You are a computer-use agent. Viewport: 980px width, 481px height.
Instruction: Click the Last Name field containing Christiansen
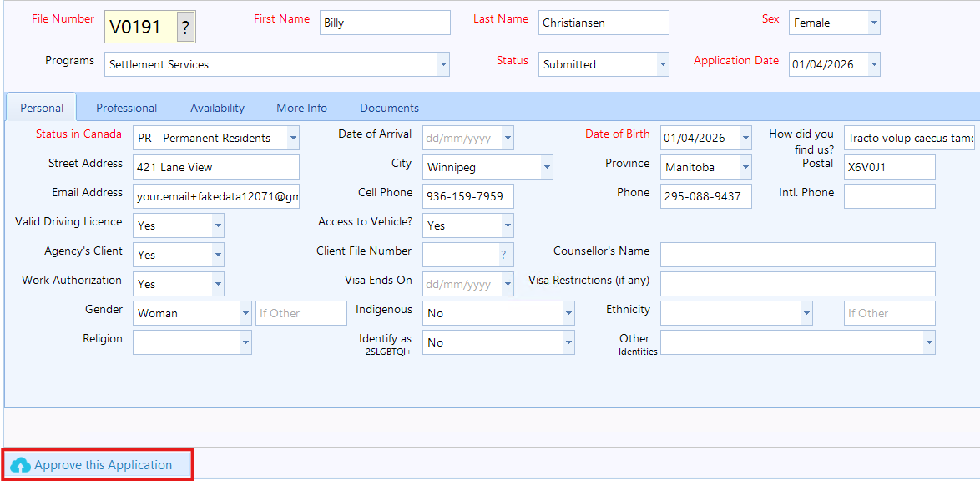(x=604, y=23)
